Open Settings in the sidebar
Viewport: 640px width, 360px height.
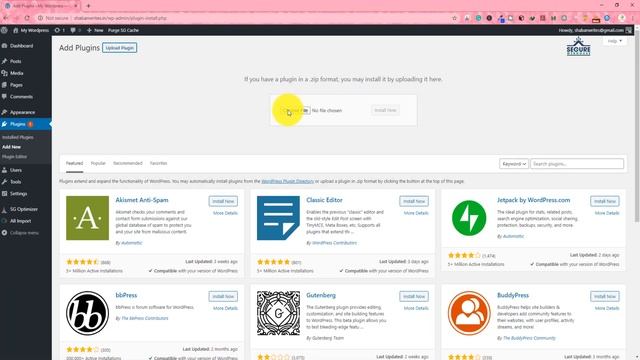coord(18,193)
